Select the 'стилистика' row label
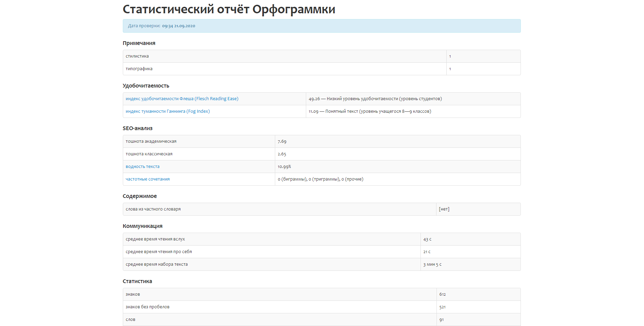The width and height of the screenshot is (644, 326). pyautogui.click(x=137, y=56)
